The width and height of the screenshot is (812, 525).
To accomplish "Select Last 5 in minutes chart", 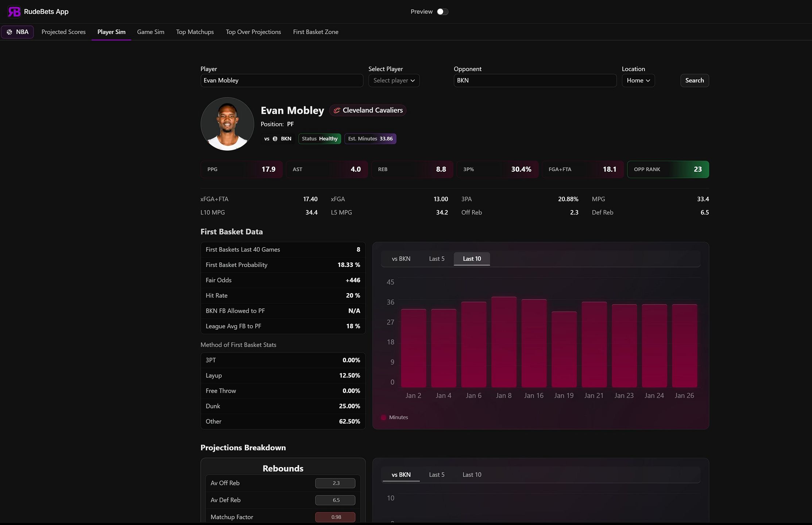I will [x=437, y=259].
